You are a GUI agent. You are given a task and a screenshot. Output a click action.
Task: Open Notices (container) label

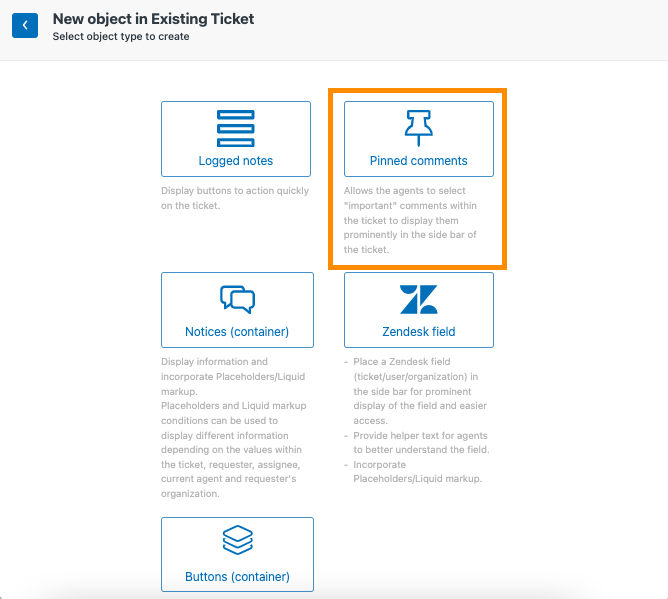pos(237,331)
